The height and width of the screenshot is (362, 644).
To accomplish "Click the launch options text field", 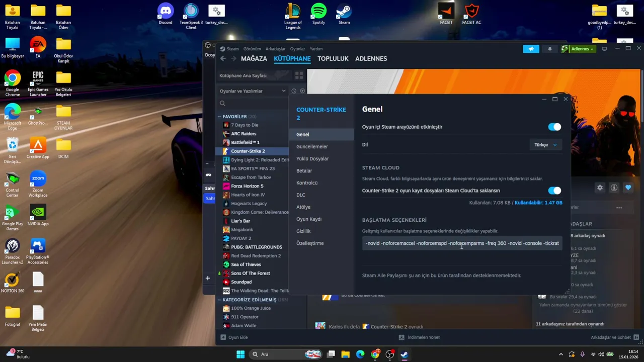I will 462,243.
